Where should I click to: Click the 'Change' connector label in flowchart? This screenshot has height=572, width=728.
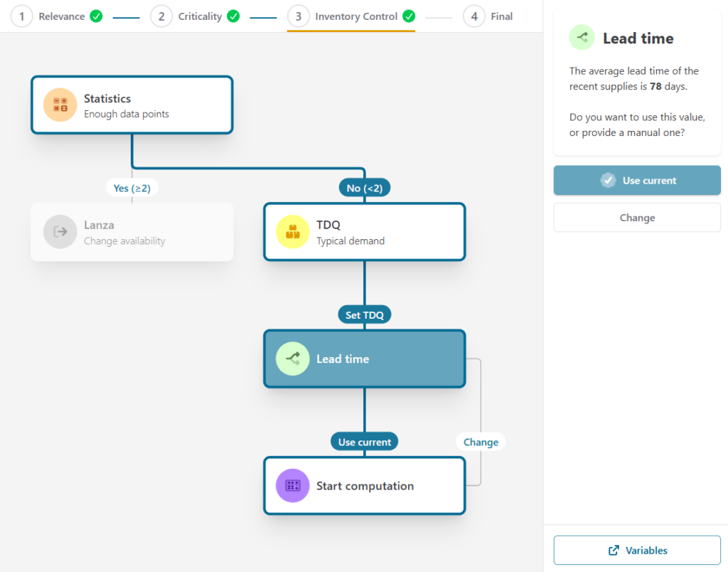pos(481,442)
